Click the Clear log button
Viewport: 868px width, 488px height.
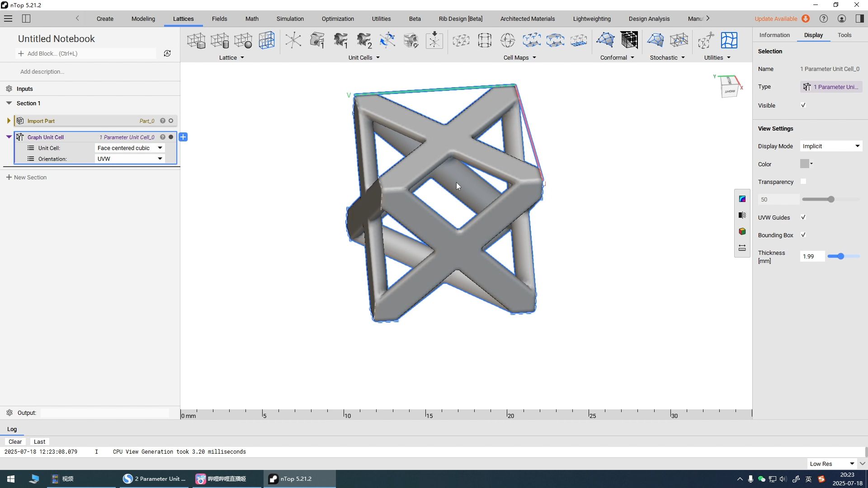(15, 441)
